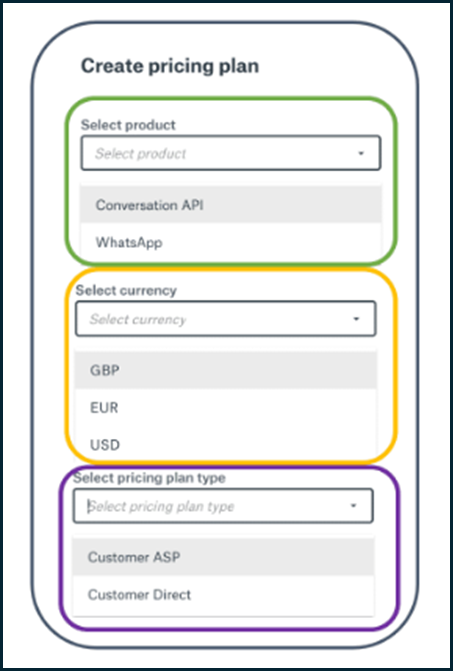Open the Select currency combo box
Image resolution: width=453 pixels, height=671 pixels.
click(225, 319)
